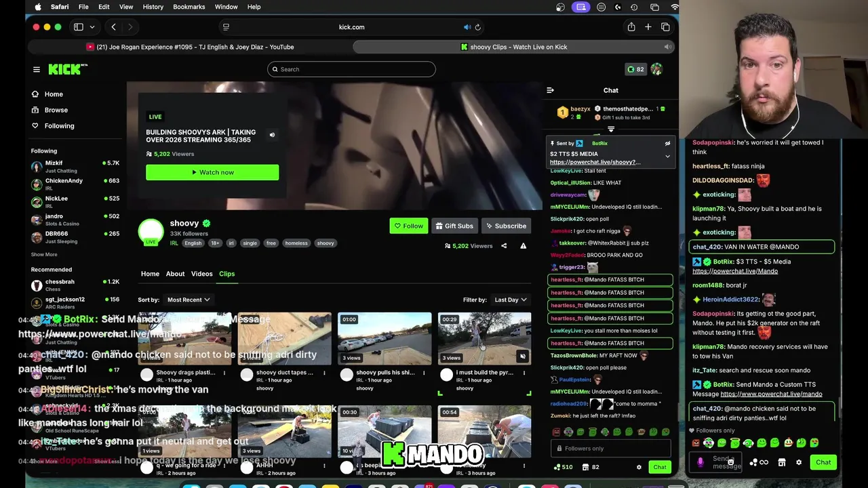The width and height of the screenshot is (868, 488).
Task: Switch to the About tab
Action: (175, 274)
